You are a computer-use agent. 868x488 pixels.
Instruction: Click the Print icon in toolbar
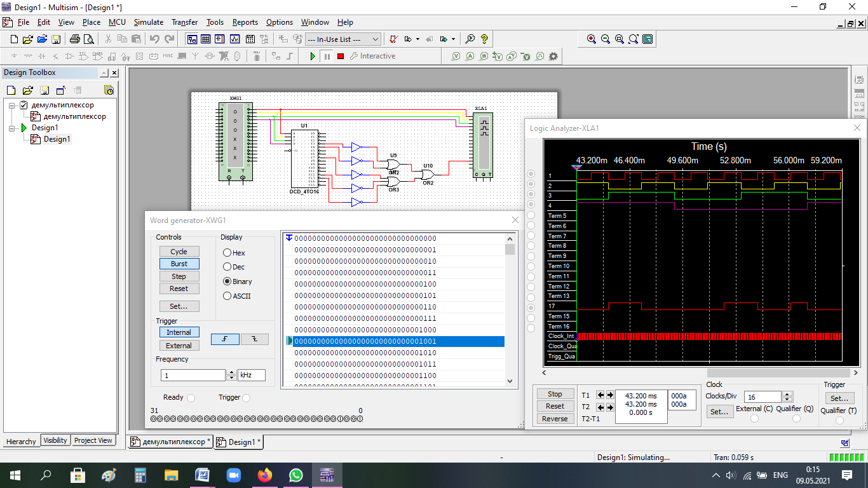pos(75,39)
